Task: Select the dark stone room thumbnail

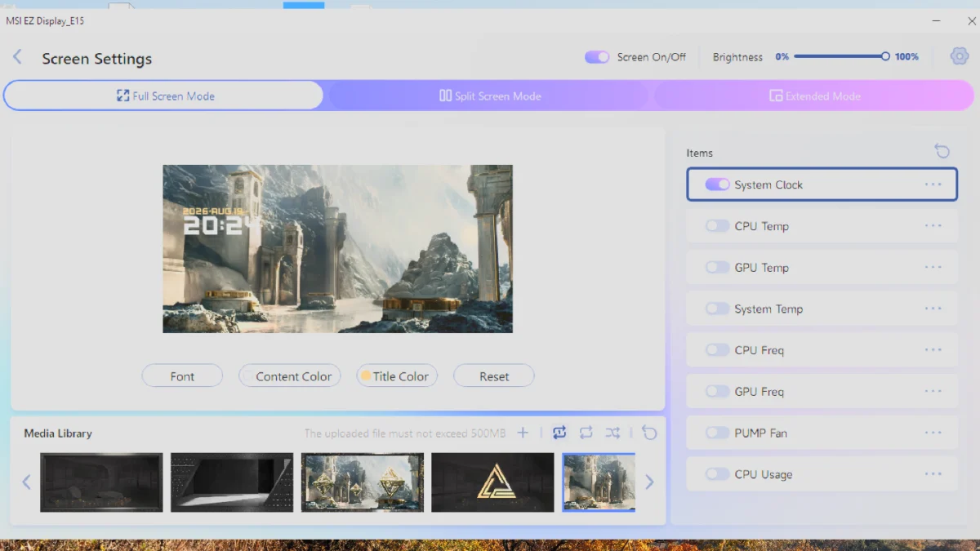Action: (x=101, y=482)
